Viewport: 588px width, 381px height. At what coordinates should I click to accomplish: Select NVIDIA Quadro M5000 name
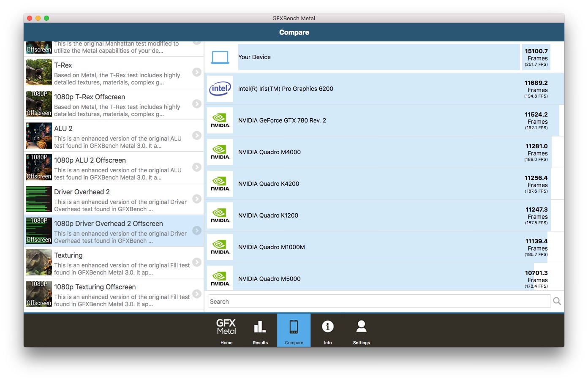[x=269, y=279]
